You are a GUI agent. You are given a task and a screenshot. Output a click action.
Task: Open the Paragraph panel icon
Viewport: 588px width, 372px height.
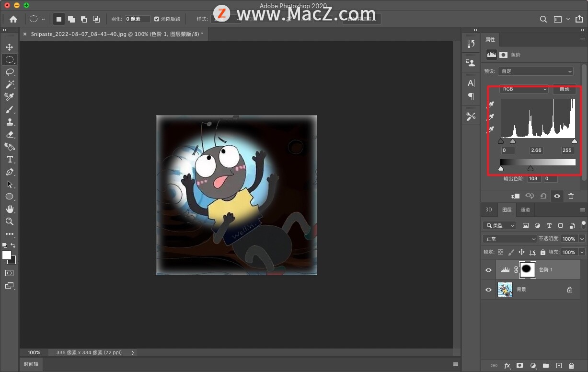click(471, 96)
